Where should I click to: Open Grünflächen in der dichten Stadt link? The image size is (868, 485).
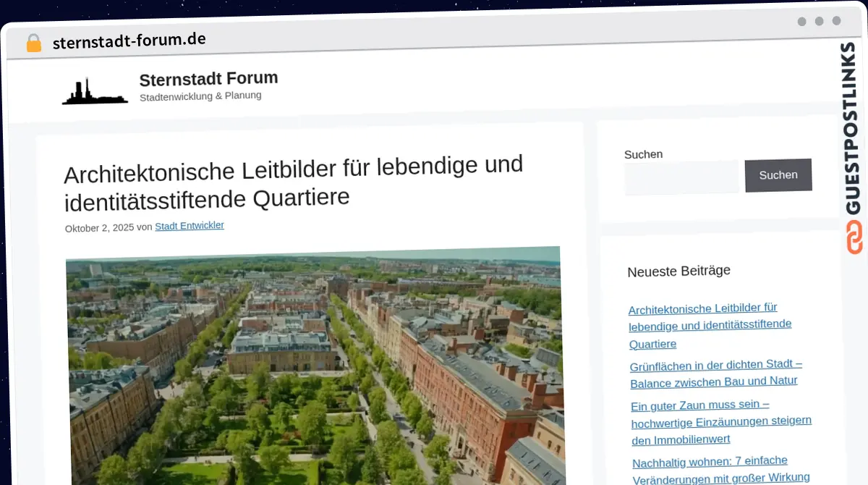coord(715,374)
